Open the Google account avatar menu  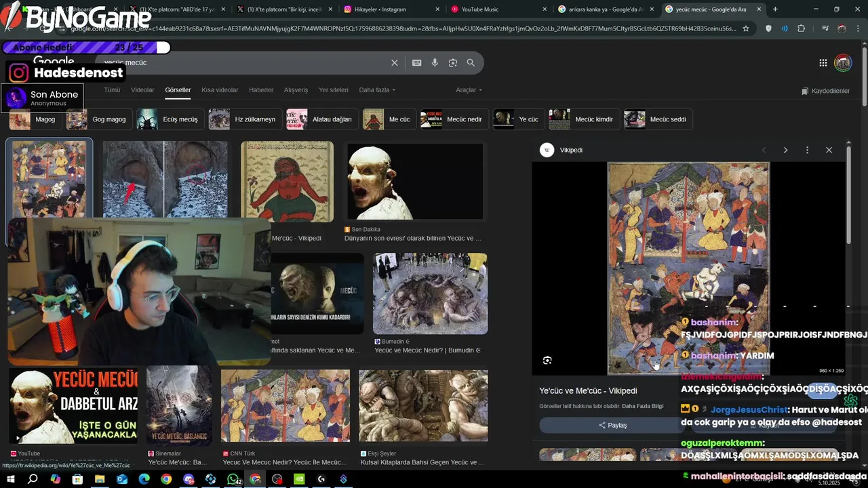pos(843,63)
